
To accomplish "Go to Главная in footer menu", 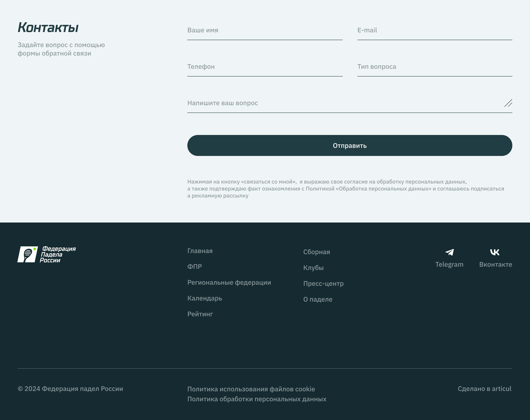I will click(200, 251).
